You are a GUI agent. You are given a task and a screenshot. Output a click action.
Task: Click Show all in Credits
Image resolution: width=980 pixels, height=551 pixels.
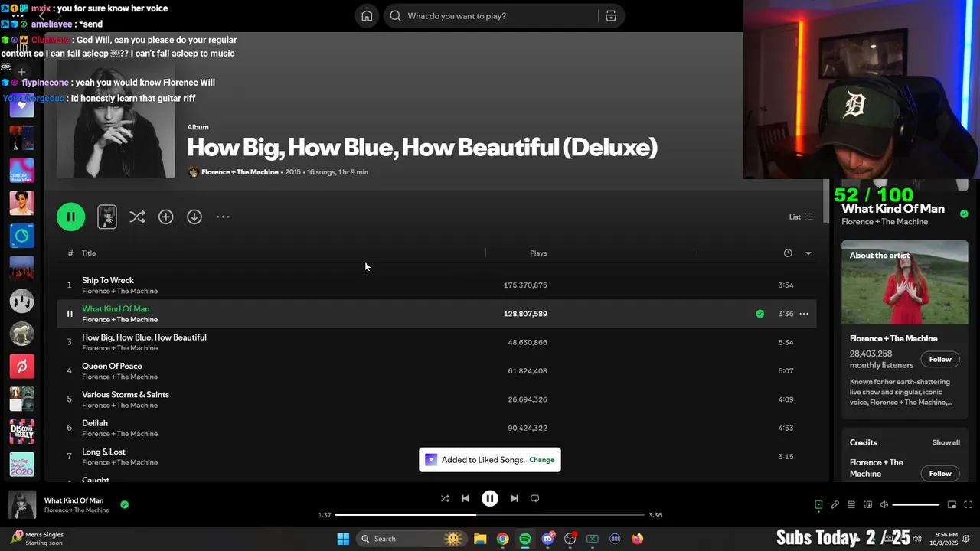pos(946,442)
